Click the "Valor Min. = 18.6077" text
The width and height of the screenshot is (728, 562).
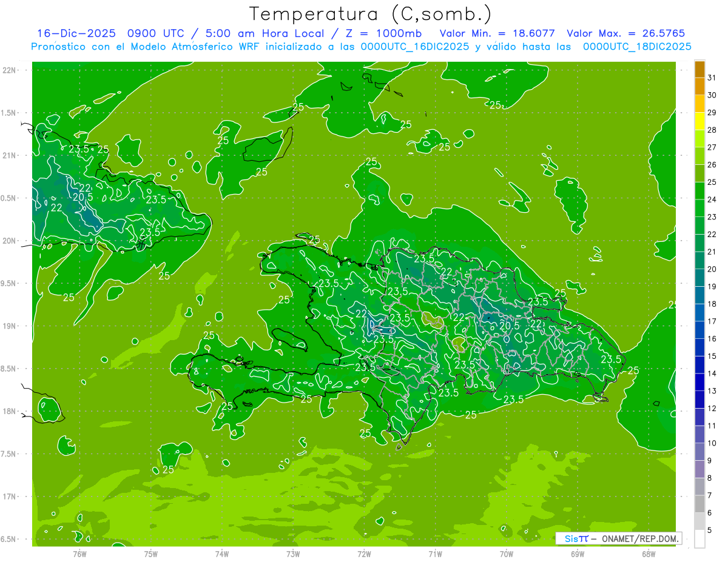497,33
